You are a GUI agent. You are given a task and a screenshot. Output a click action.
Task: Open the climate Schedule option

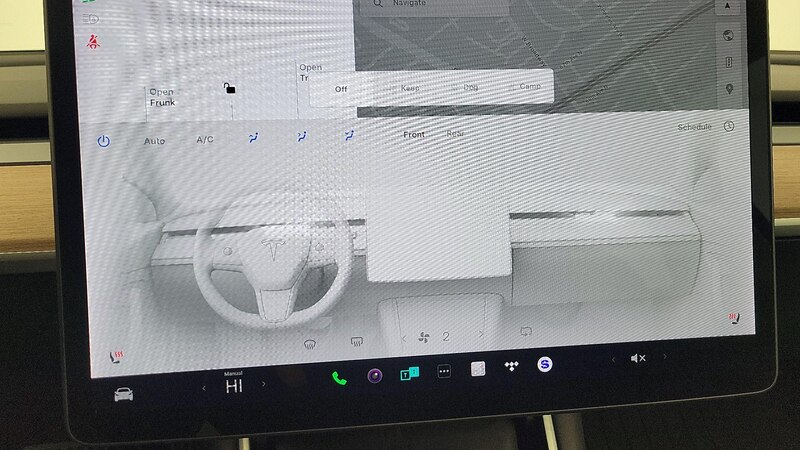coord(694,127)
